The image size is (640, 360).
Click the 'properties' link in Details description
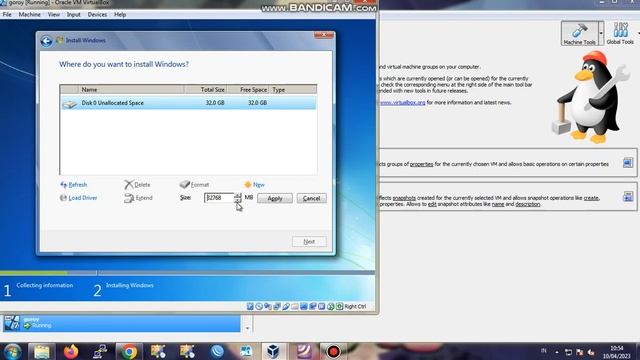(421, 164)
